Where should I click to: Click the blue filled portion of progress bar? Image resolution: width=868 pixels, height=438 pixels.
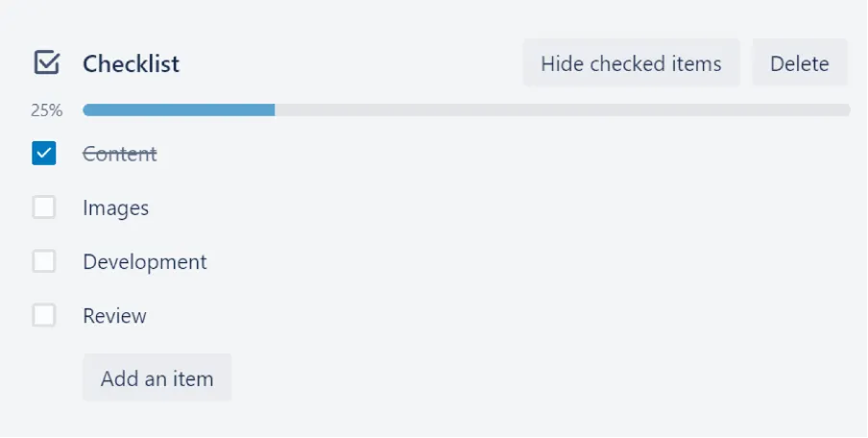(179, 110)
